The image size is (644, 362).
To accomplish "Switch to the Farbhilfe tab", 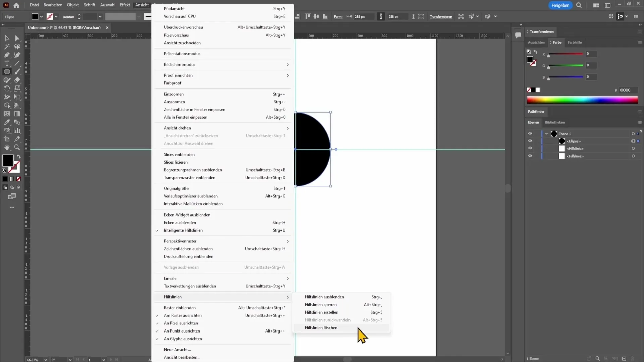I will pos(575,42).
